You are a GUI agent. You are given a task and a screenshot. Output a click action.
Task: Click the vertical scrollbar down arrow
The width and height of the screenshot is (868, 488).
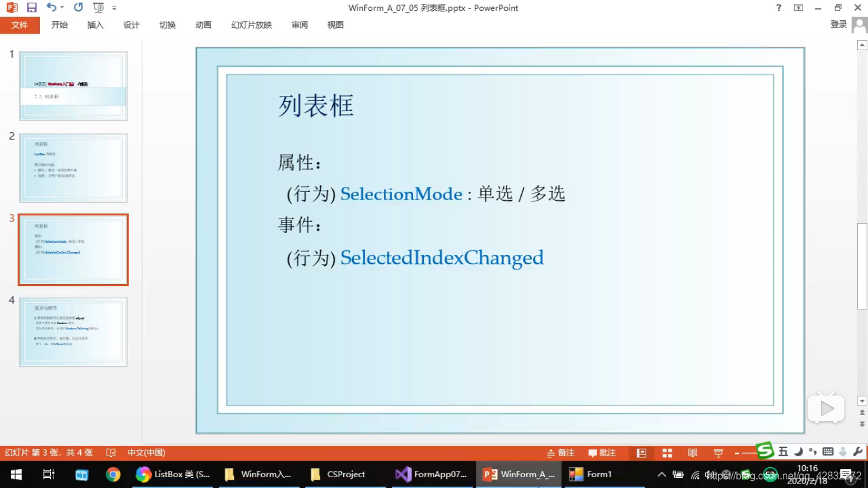(x=862, y=401)
